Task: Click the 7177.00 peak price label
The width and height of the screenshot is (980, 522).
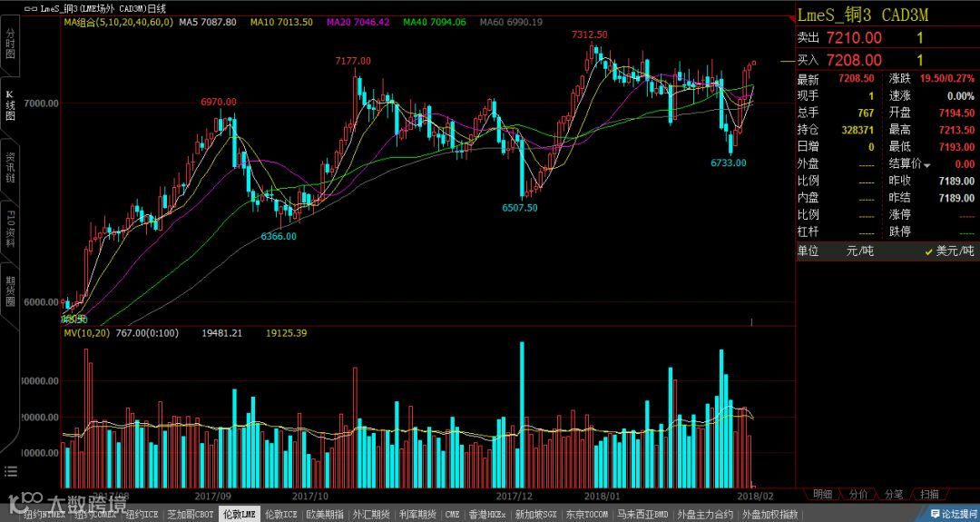Action: tap(352, 61)
